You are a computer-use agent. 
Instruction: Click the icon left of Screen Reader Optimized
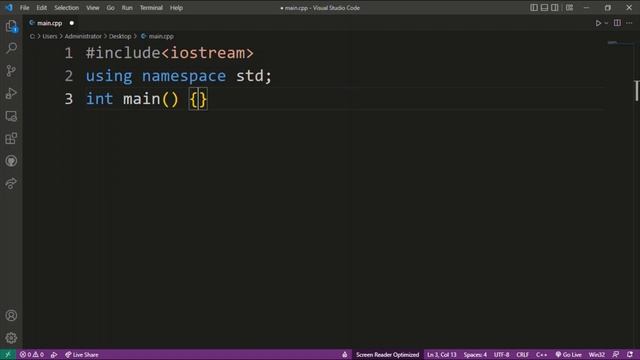pyautogui.click(x=344, y=354)
